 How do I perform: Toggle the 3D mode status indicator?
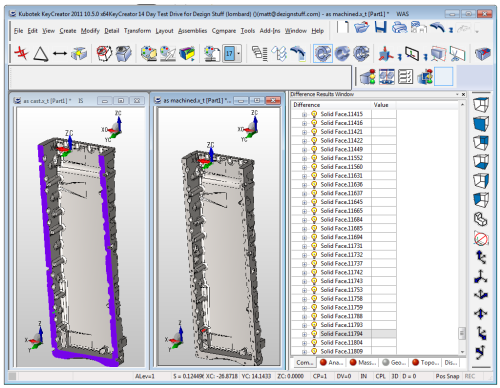(395, 376)
